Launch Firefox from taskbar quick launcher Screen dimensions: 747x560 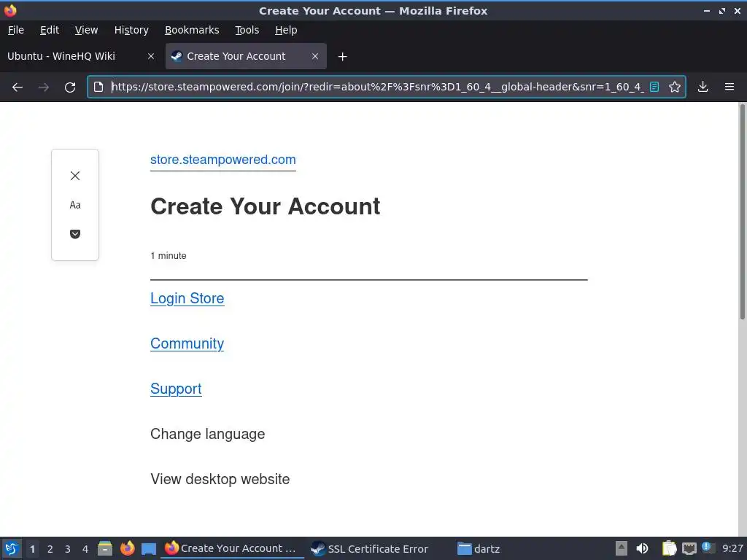click(127, 548)
